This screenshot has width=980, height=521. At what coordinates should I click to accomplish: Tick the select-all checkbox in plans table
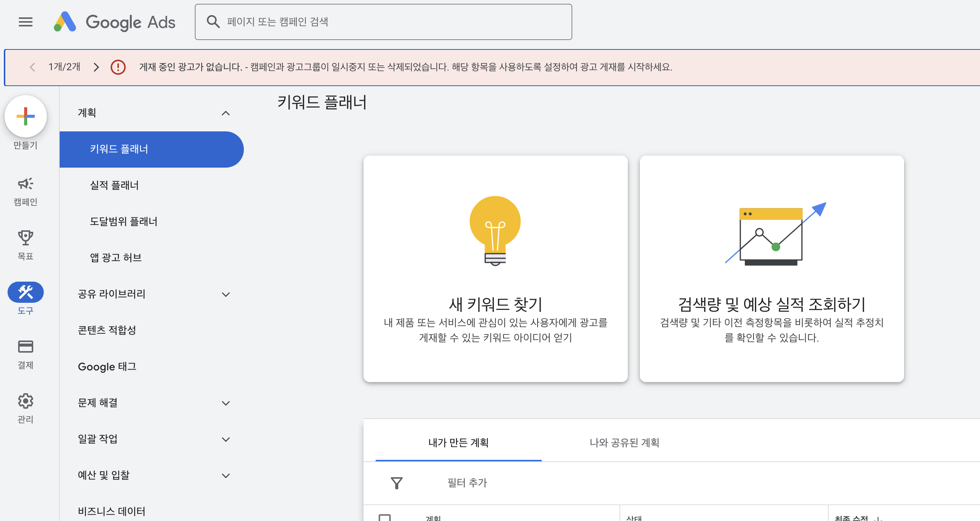[384, 518]
